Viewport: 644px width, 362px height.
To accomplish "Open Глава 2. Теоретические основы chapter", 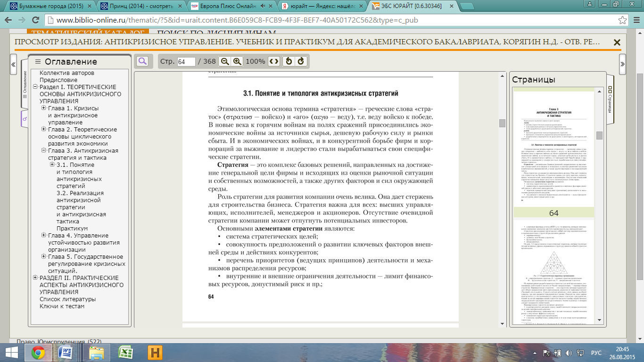I will click(x=82, y=137).
